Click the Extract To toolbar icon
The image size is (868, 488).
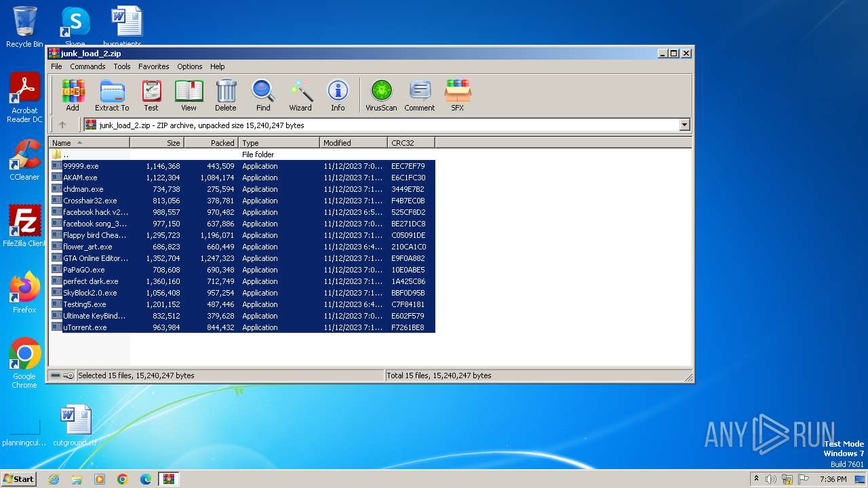tap(112, 96)
